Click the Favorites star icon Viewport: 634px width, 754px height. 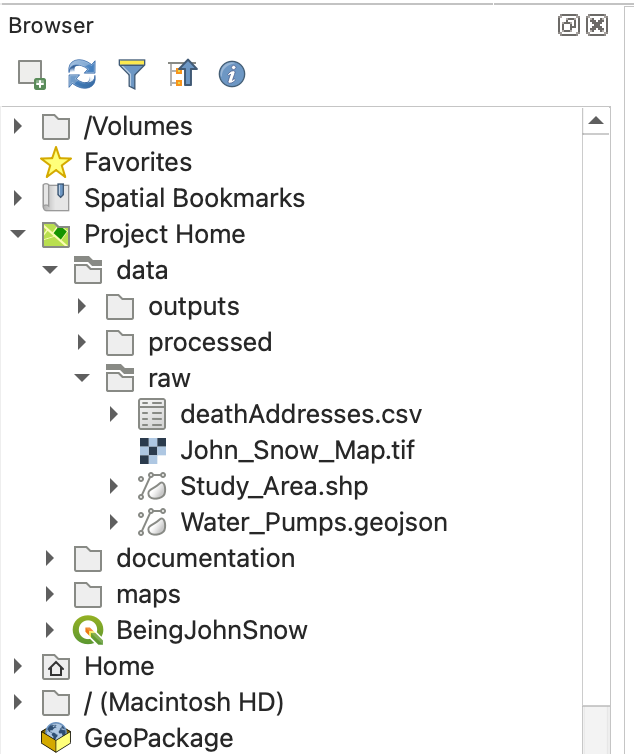coord(56,162)
